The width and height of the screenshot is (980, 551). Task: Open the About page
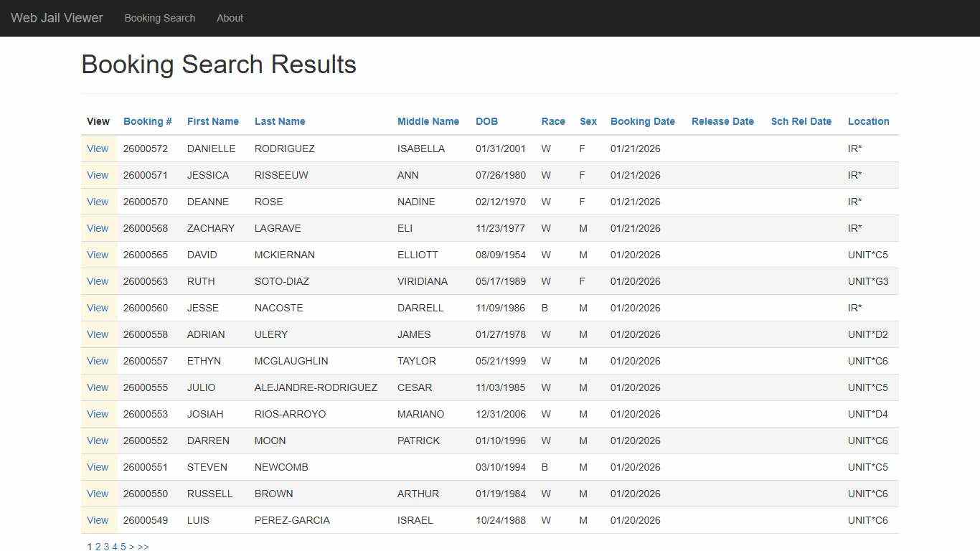[x=230, y=18]
